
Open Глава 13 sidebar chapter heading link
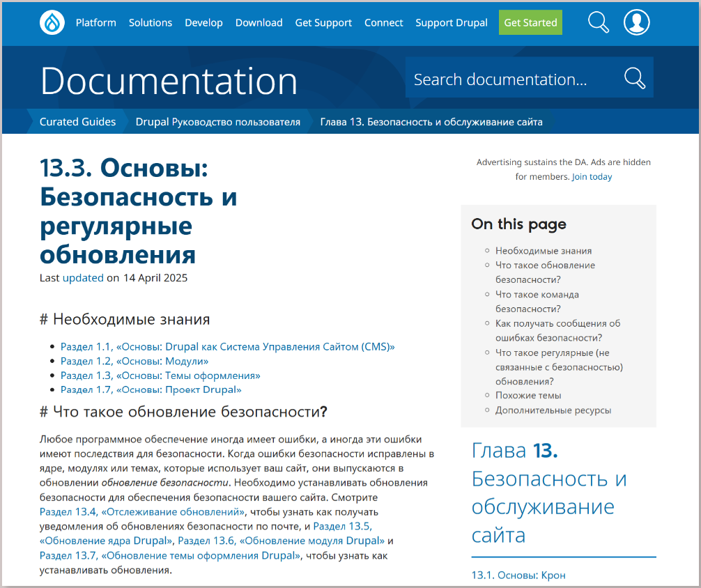549,493
